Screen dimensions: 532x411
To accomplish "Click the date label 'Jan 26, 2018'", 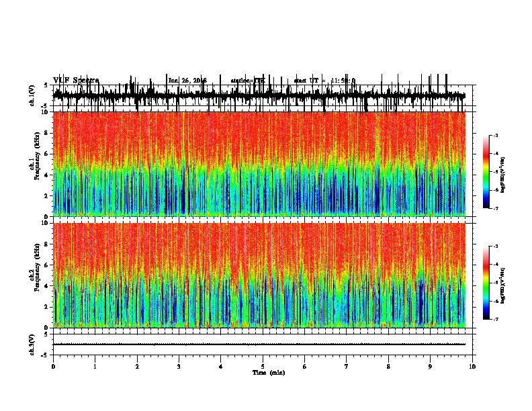I will [187, 81].
